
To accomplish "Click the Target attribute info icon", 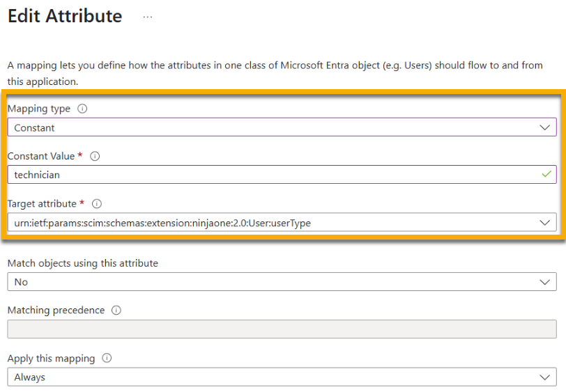I will pyautogui.click(x=97, y=204).
